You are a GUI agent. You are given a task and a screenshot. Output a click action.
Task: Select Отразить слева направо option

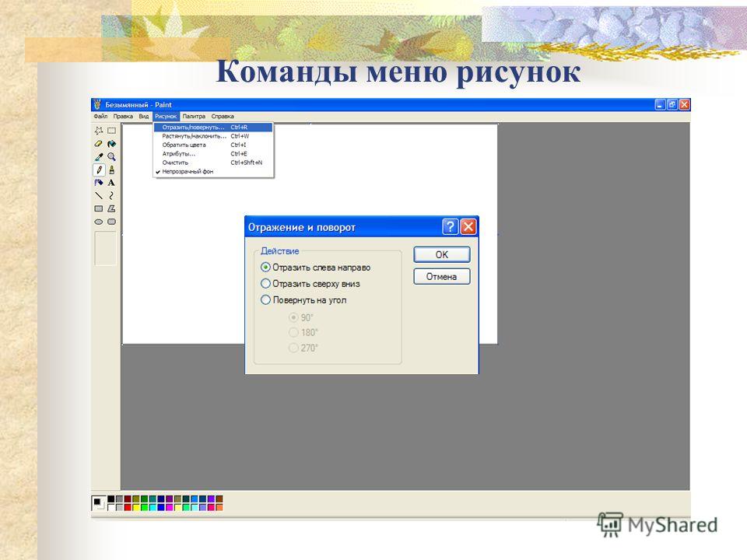(x=316, y=267)
